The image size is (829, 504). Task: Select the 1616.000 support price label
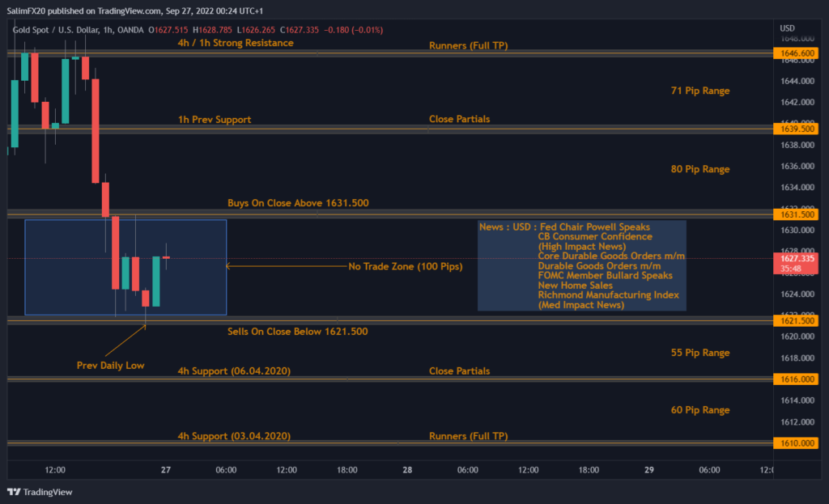796,379
